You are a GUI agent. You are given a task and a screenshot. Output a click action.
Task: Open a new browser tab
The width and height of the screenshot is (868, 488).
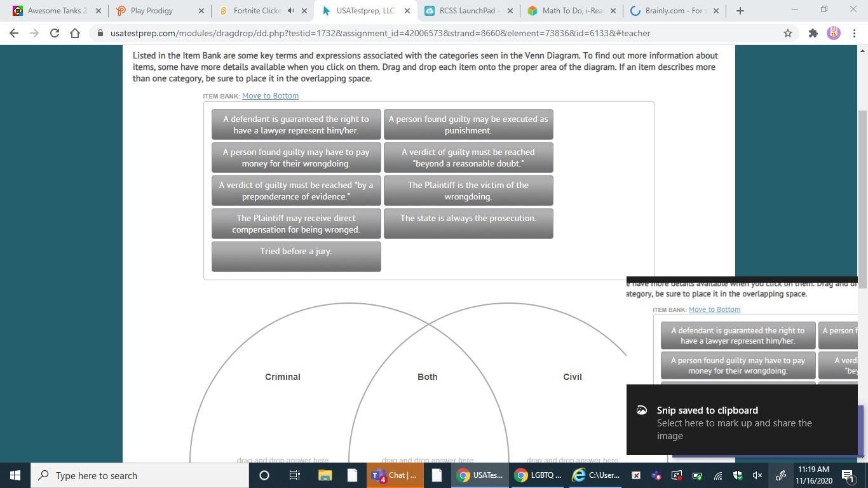coord(740,11)
